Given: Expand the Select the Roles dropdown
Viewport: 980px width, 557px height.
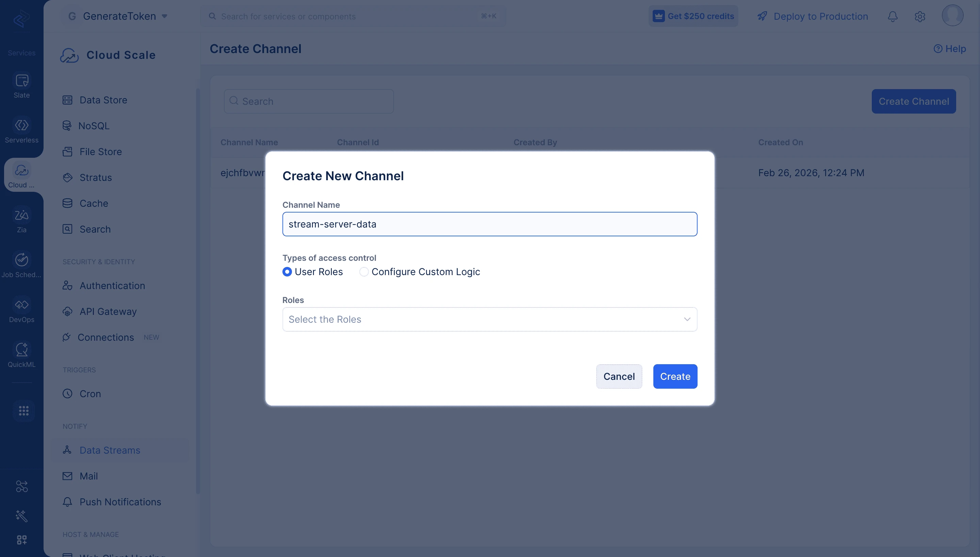Looking at the screenshot, I should pyautogui.click(x=490, y=319).
